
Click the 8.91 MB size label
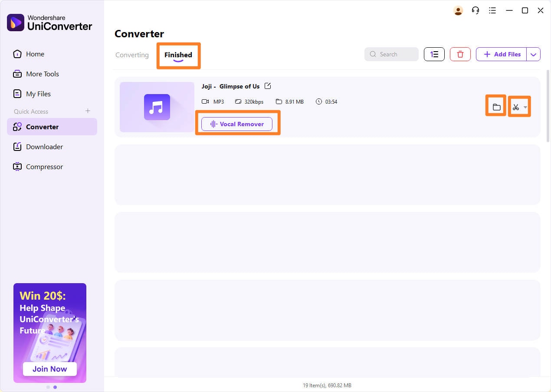point(295,102)
